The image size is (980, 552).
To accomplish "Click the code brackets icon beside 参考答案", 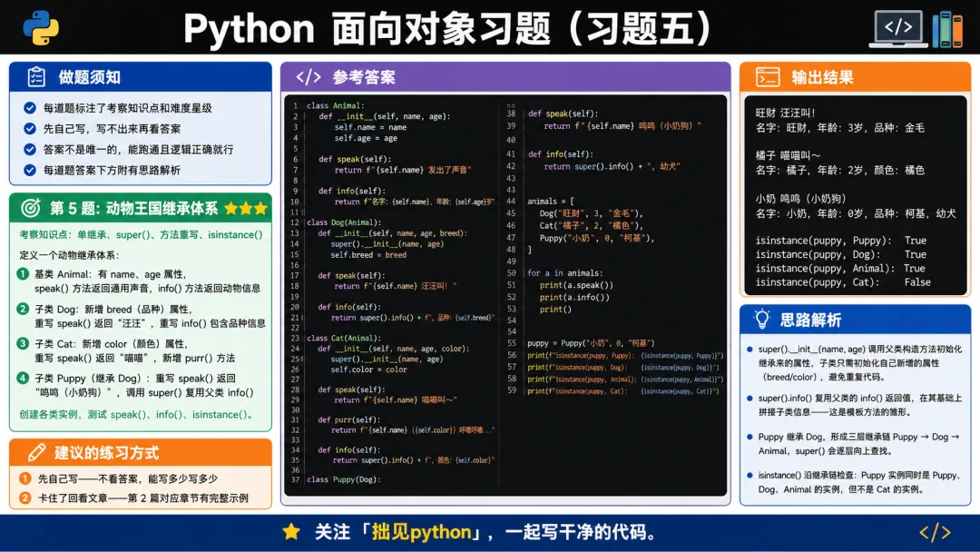I will [309, 77].
